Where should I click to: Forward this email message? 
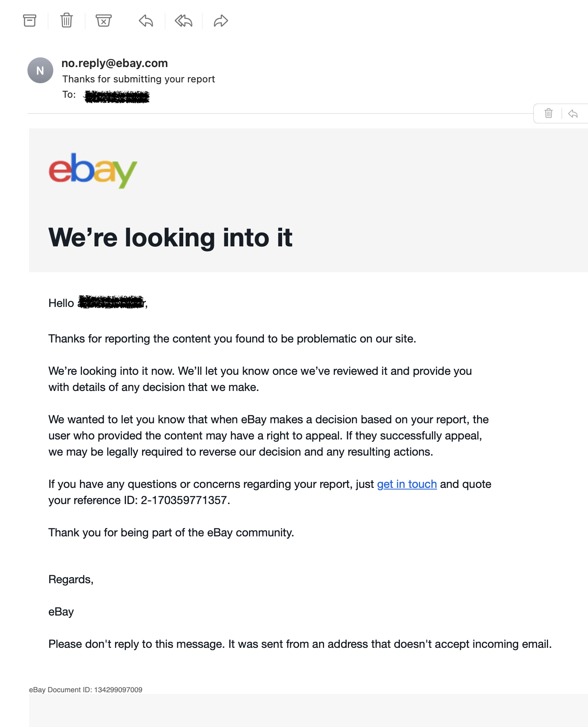tap(221, 21)
